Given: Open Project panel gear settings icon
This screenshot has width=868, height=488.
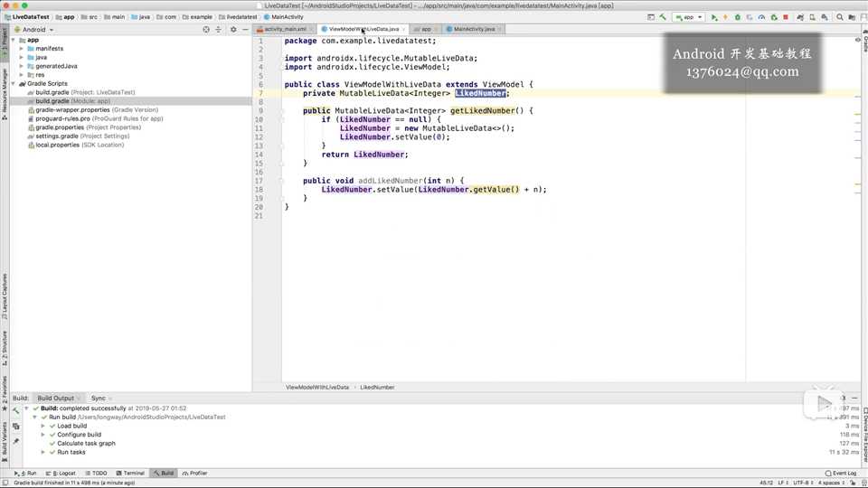Looking at the screenshot, I should pos(233,29).
